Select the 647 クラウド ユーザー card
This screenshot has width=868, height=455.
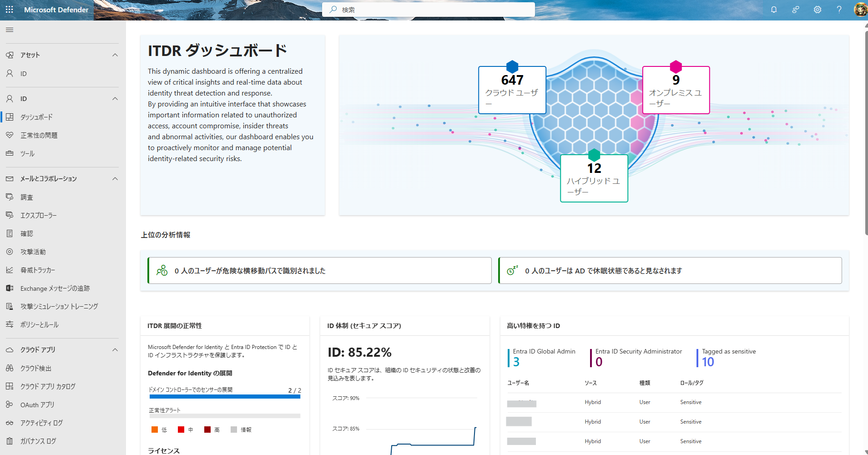(x=512, y=90)
